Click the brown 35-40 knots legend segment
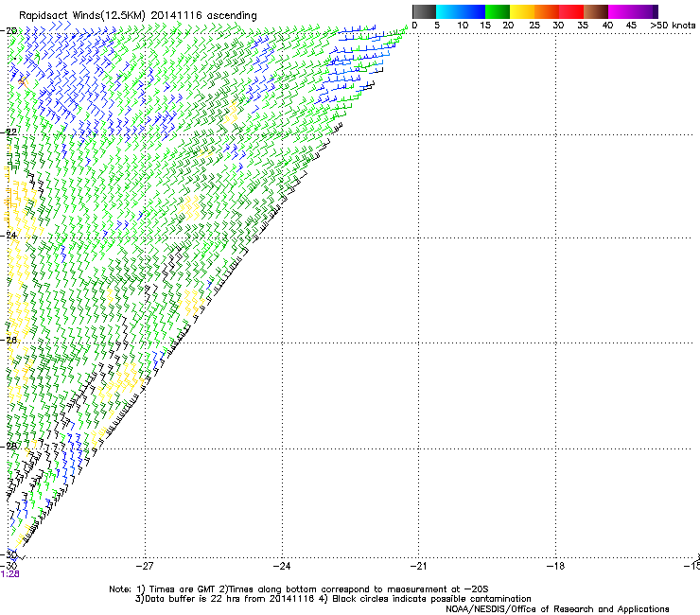 click(x=596, y=11)
